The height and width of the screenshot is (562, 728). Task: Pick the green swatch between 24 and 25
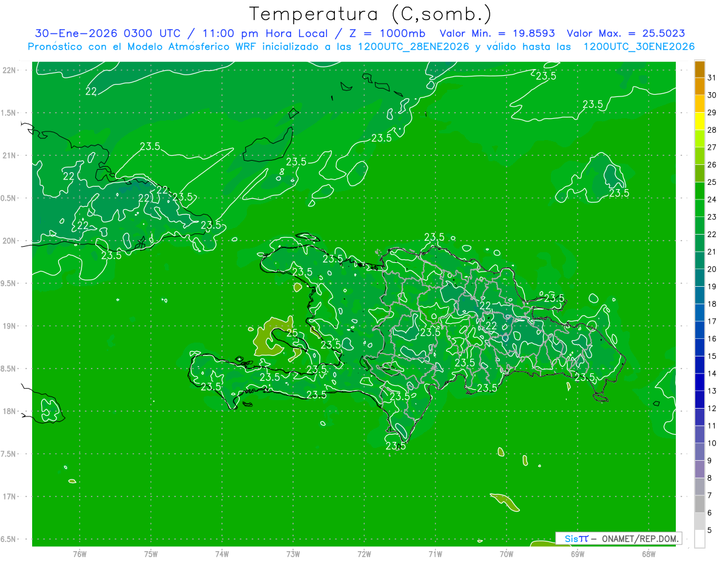click(x=699, y=190)
